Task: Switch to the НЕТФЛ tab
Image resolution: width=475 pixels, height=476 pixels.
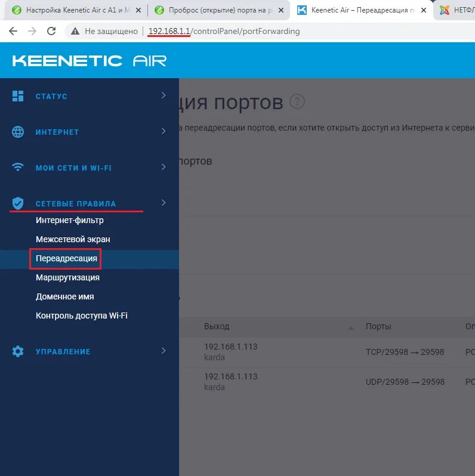Action: click(x=455, y=10)
